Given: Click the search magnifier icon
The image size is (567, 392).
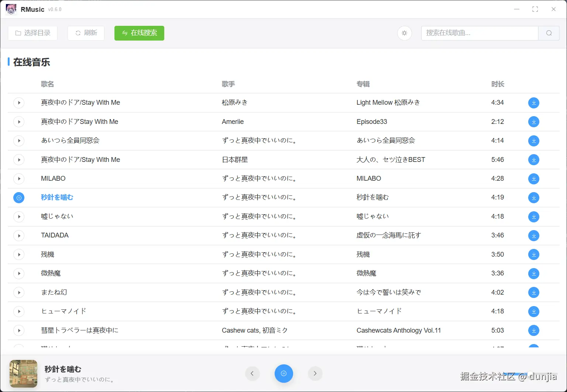Looking at the screenshot, I should click(x=549, y=33).
